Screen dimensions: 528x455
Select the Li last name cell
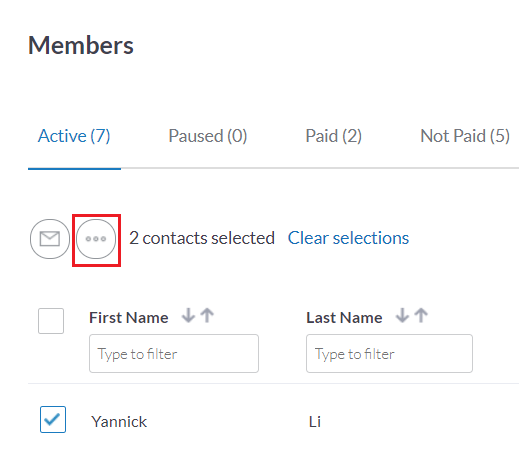(x=315, y=422)
